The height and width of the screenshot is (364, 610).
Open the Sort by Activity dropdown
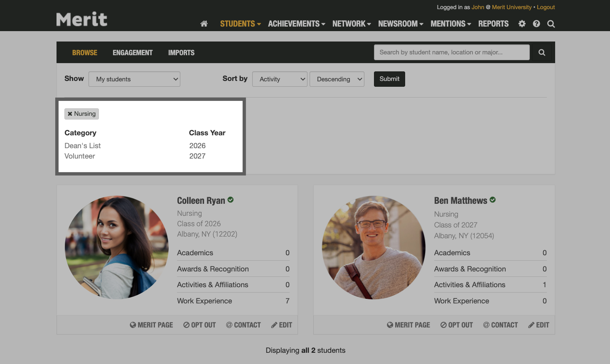(280, 79)
